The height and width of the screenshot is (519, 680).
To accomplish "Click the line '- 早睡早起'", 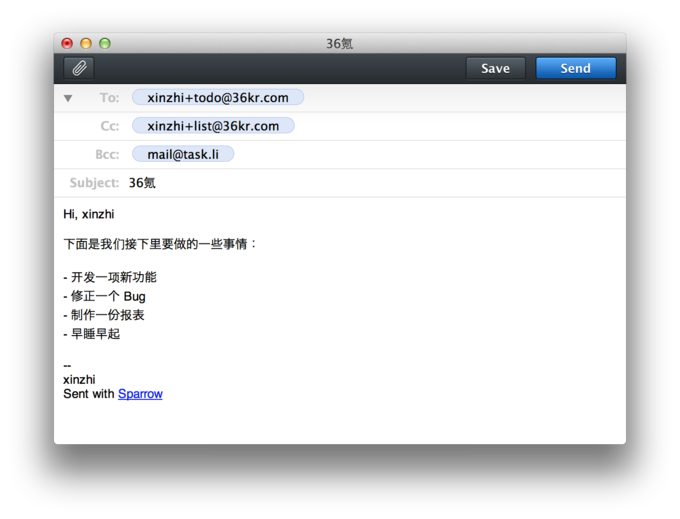I will 92,334.
